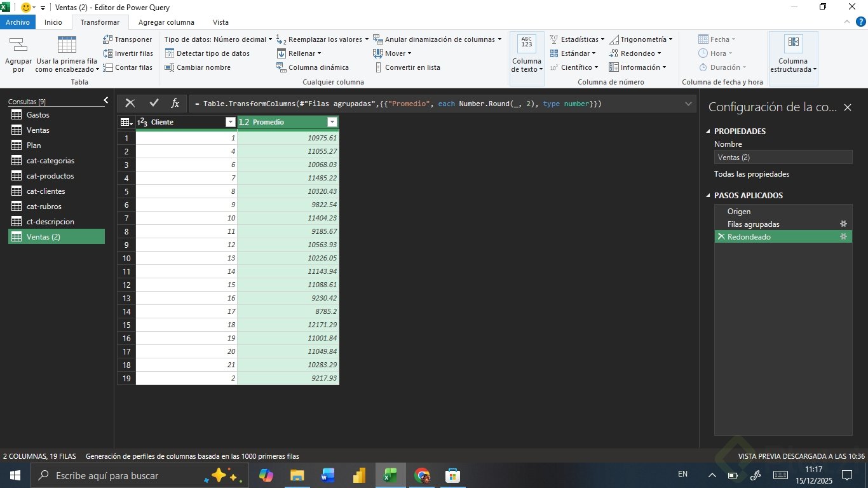Click the Transponer tool
The image size is (868, 488).
pyautogui.click(x=127, y=39)
